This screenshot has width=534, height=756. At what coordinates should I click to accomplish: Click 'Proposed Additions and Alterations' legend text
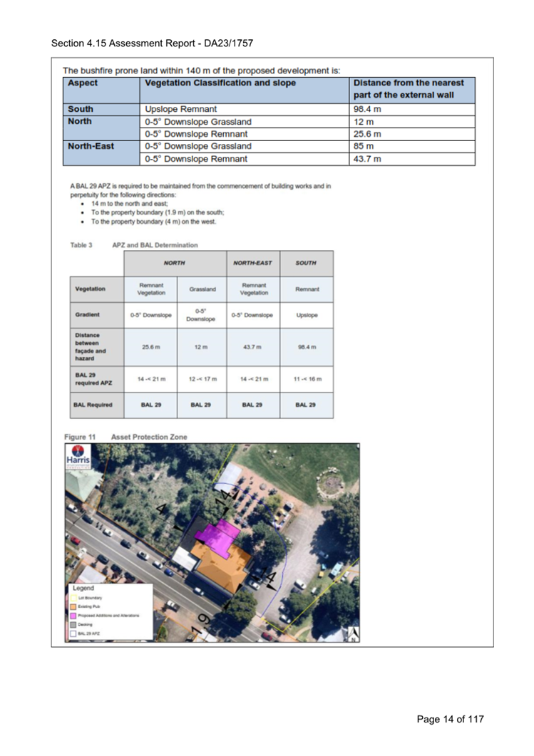[108, 616]
